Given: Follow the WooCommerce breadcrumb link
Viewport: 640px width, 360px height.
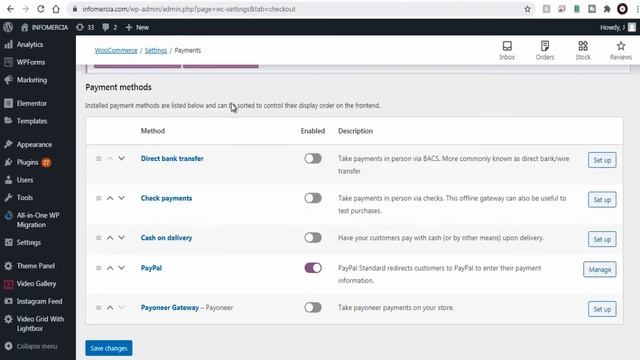Looking at the screenshot, I should (x=116, y=50).
